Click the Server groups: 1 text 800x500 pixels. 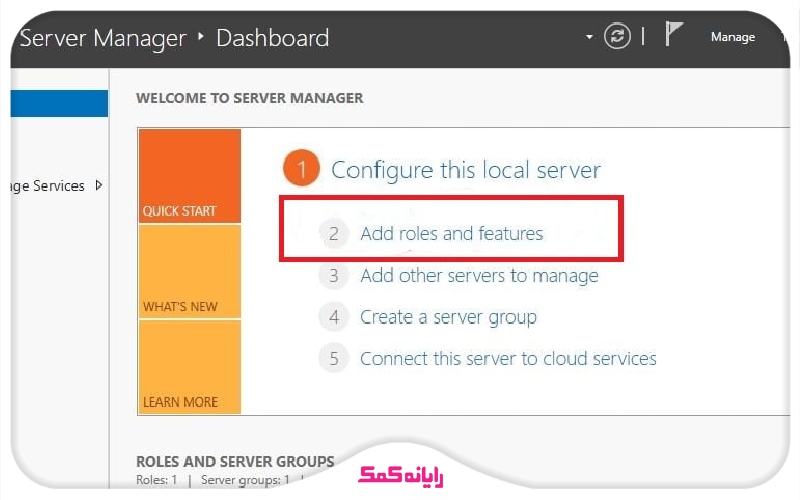click(x=245, y=480)
